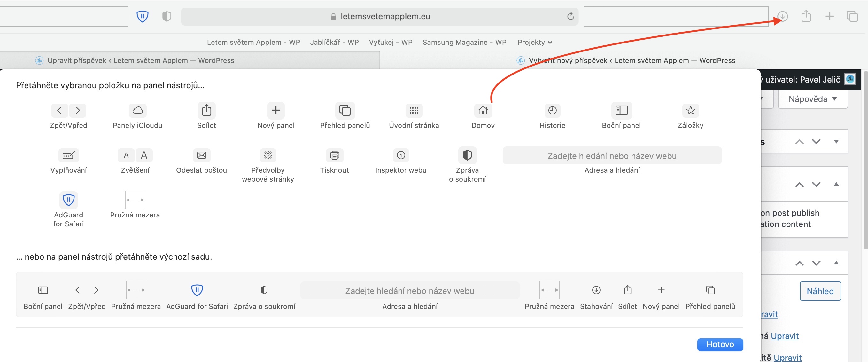This screenshot has height=362, width=868.
Task: Open the downloads icon in toolbar
Action: [782, 16]
